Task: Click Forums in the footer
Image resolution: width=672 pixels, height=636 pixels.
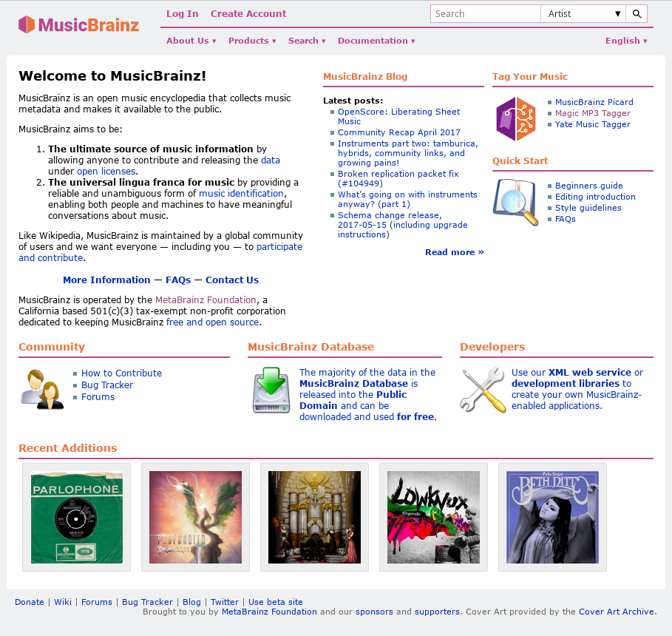Action: point(97,602)
